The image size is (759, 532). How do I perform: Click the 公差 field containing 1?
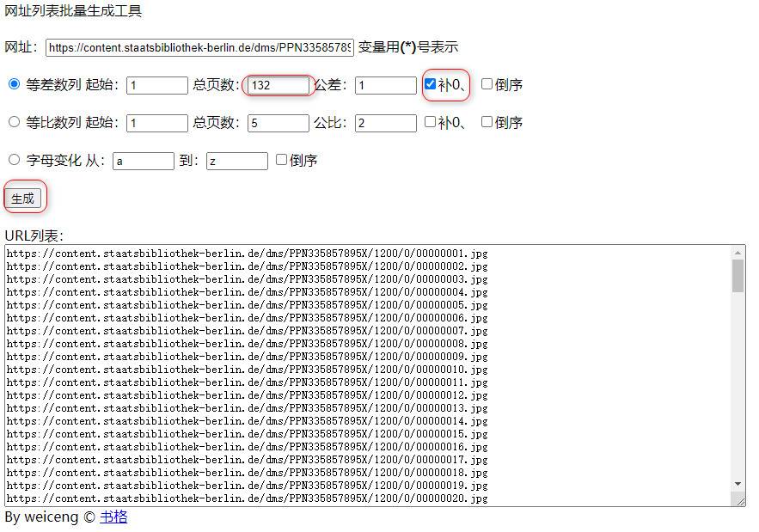tap(385, 84)
